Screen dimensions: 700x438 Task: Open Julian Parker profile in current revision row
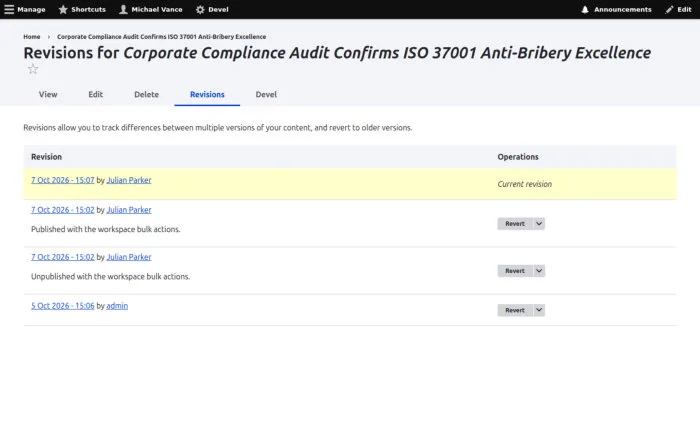tap(129, 180)
